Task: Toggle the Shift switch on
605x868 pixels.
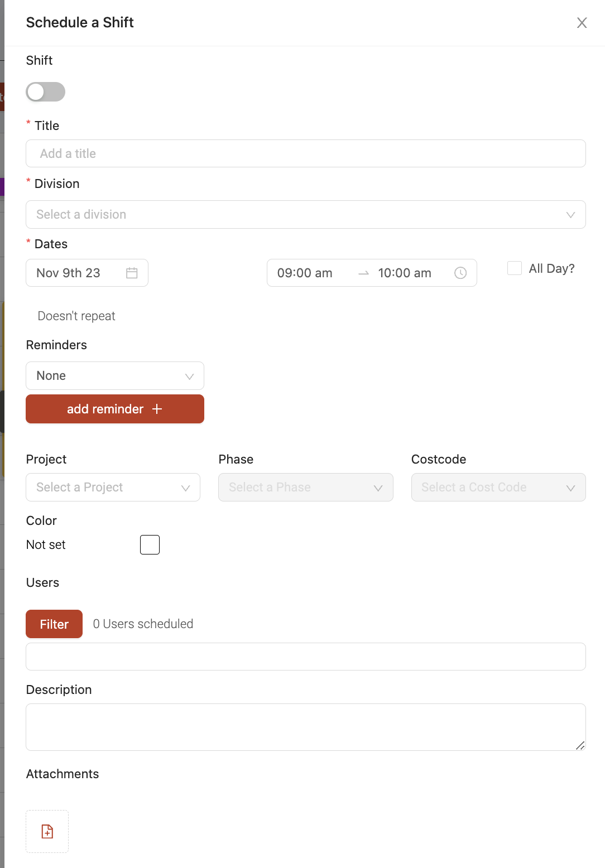Action: 46,92
